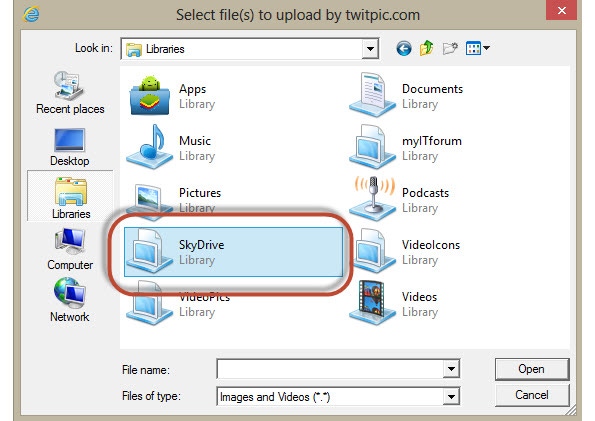Image resolution: width=595 pixels, height=421 pixels.
Task: Click the Create New Folder icon
Action: 450,48
